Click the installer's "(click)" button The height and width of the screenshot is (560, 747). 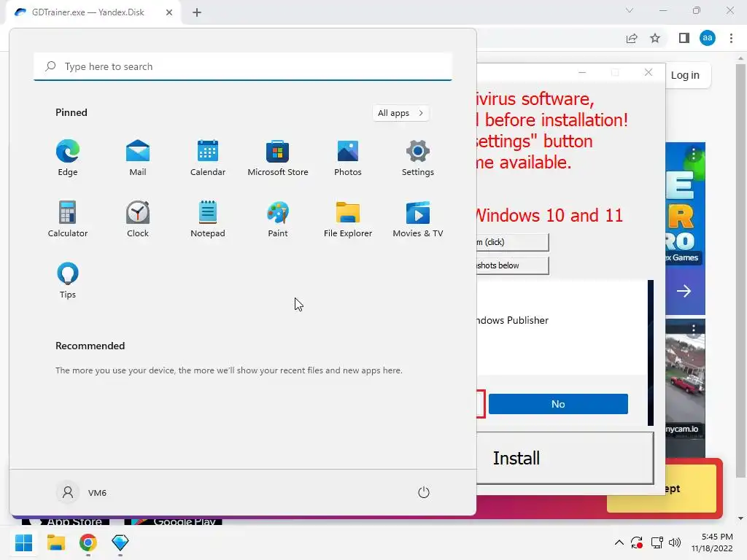click(x=513, y=242)
